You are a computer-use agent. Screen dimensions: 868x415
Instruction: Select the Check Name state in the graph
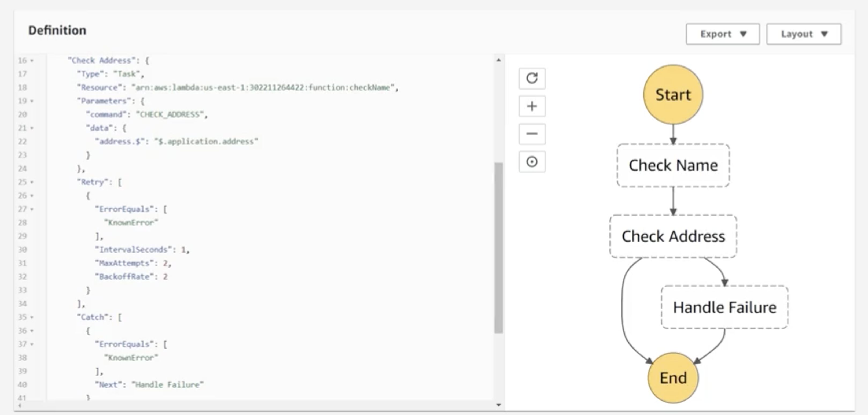[673, 165]
